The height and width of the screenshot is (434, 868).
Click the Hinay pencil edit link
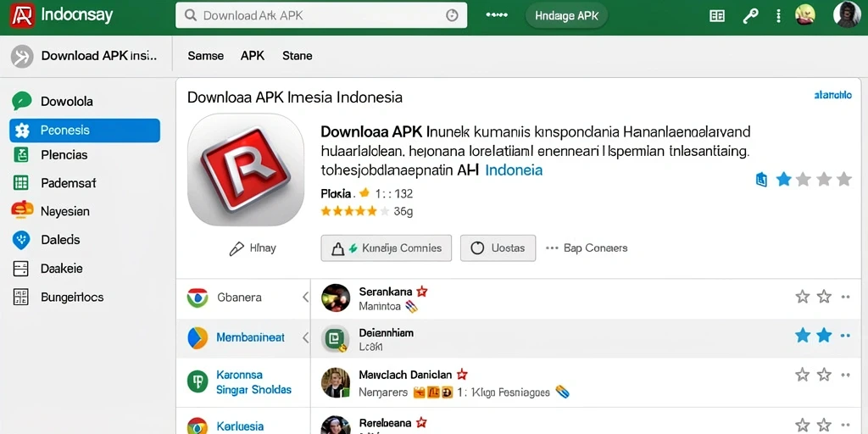[x=253, y=248]
